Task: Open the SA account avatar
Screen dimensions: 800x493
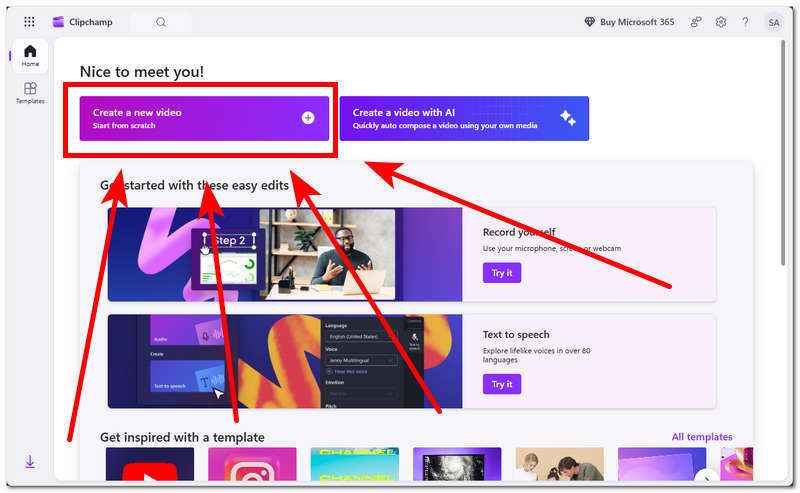Action: pyautogui.click(x=773, y=22)
